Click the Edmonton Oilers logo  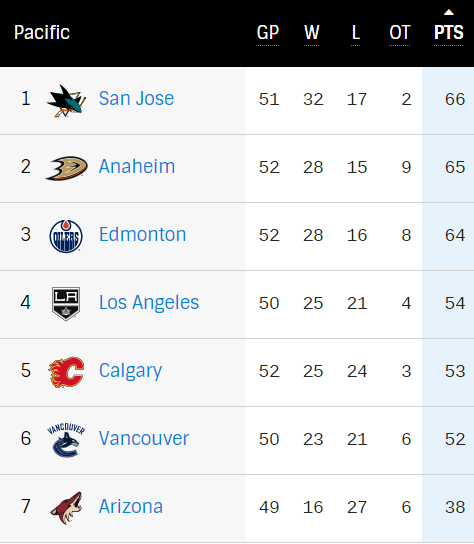[66, 236]
